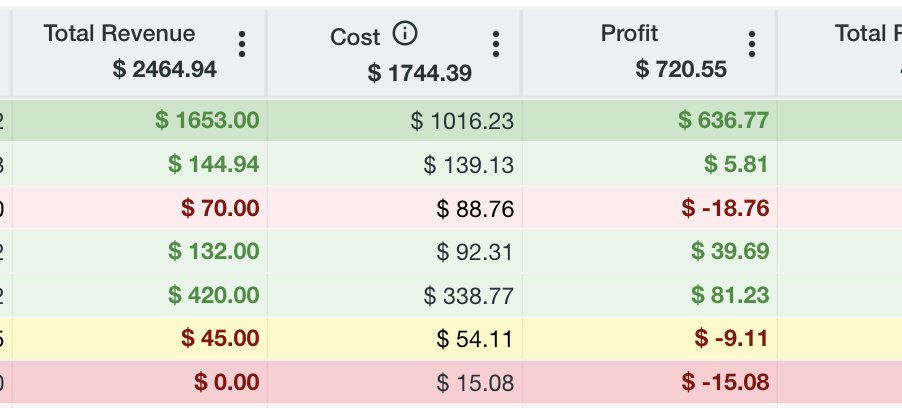Select the $ 0.00 revenue cell
Screen dimensions: 902x408
pos(139,382)
